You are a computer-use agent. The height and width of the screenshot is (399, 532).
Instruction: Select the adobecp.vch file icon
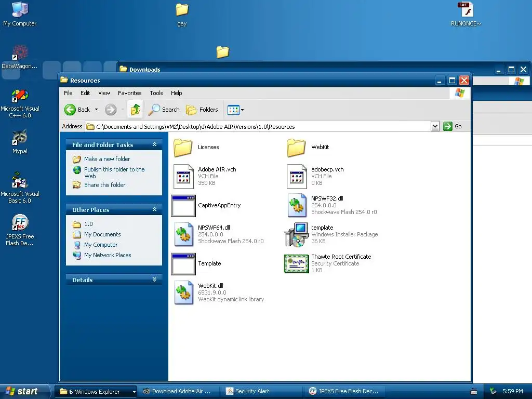[x=297, y=177]
